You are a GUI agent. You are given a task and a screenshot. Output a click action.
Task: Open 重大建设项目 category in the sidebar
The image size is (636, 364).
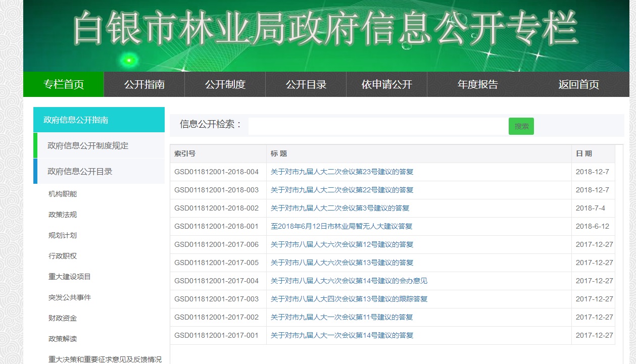pos(70,277)
